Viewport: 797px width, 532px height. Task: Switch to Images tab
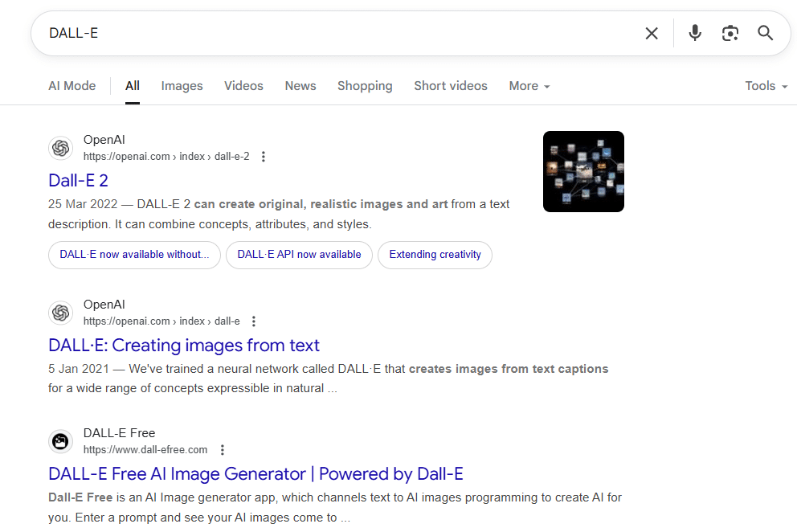[182, 86]
